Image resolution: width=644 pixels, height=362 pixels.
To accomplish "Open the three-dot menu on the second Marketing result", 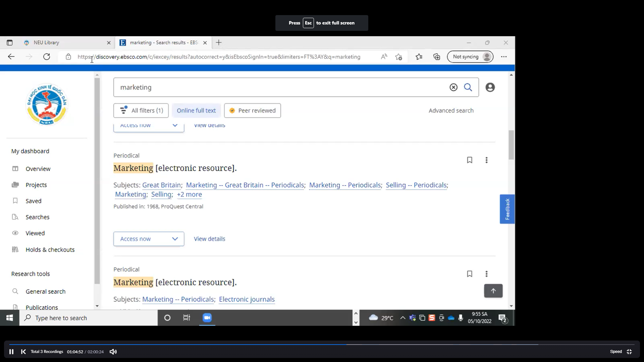I will [x=486, y=274].
